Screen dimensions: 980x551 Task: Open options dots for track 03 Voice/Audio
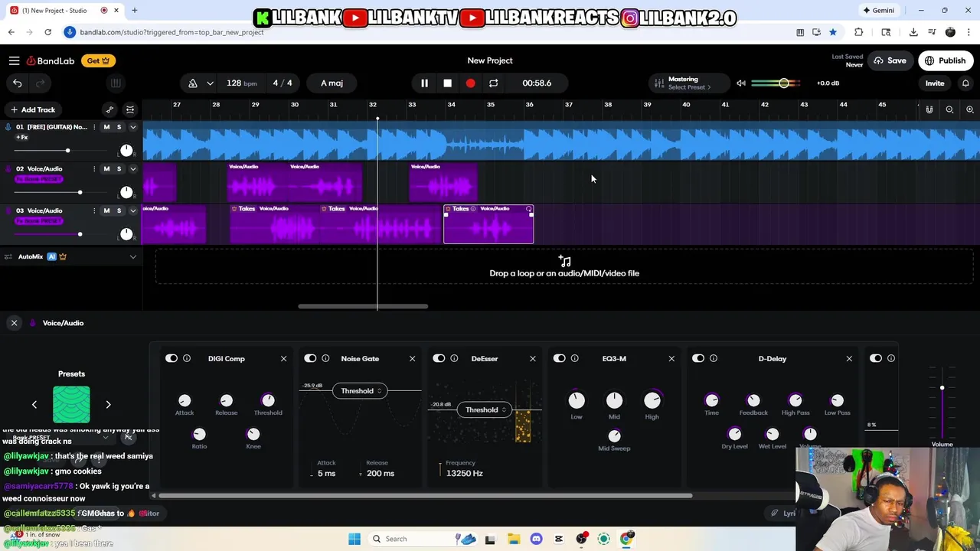[x=95, y=210]
